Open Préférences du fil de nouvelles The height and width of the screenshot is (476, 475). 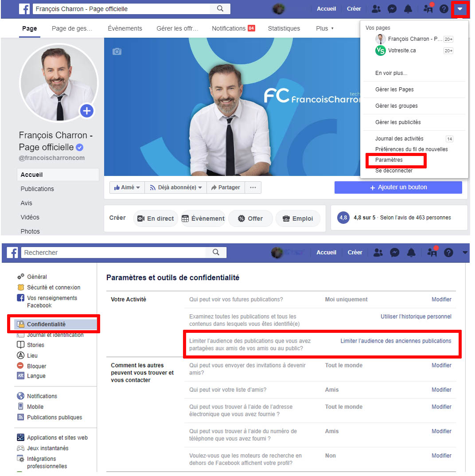pos(411,149)
